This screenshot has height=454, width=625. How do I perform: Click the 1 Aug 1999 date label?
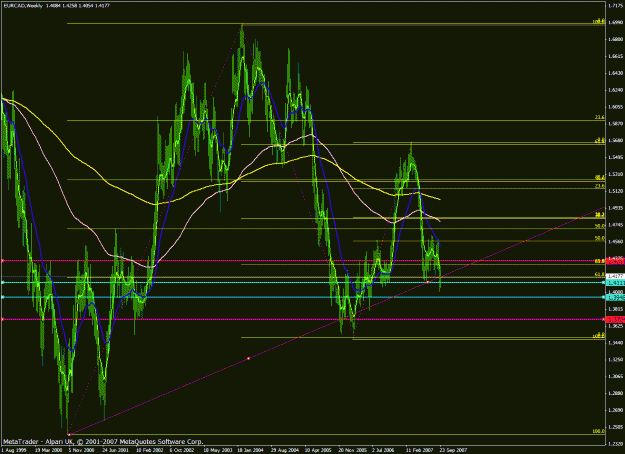(13, 450)
